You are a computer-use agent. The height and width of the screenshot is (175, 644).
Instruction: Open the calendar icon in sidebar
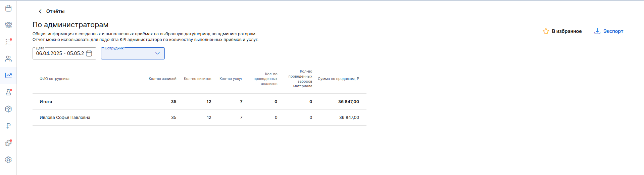click(8, 8)
